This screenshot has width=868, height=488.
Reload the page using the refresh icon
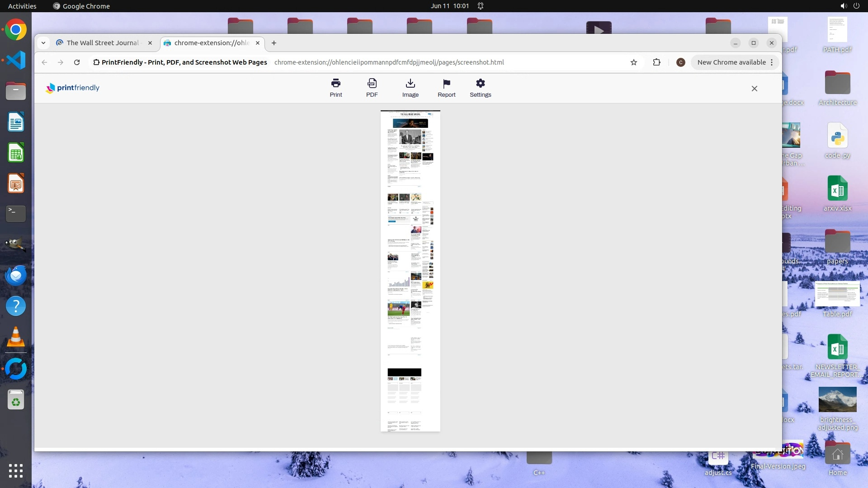pyautogui.click(x=77, y=62)
